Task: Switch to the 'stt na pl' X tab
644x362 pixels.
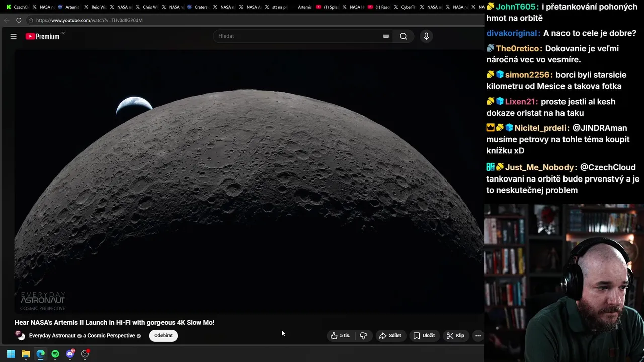Action: [276, 7]
